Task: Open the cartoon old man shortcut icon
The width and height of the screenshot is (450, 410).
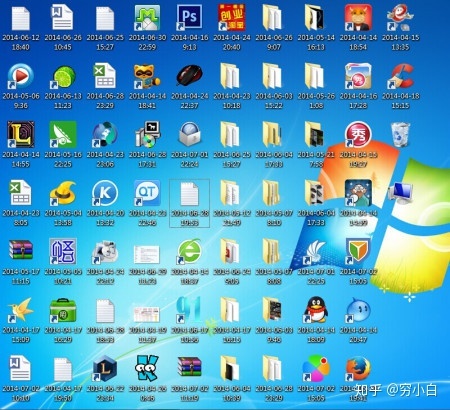Action: [x=358, y=193]
